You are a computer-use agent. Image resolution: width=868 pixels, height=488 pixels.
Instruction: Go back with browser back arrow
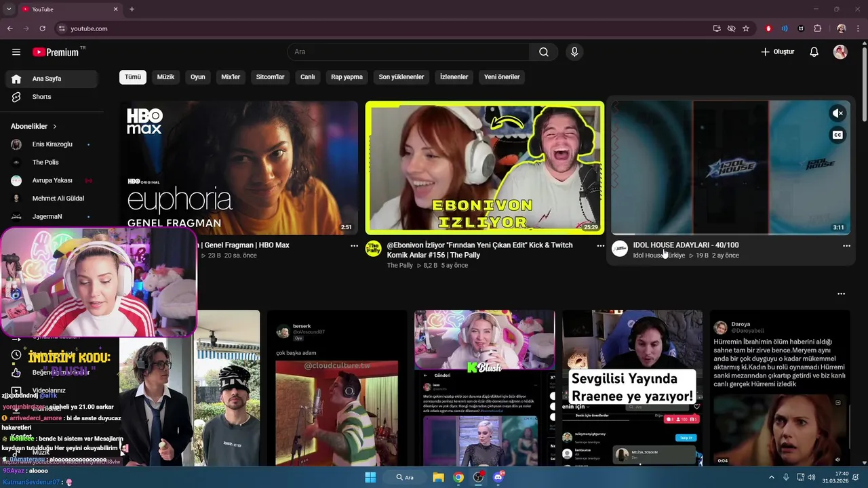pos(9,28)
